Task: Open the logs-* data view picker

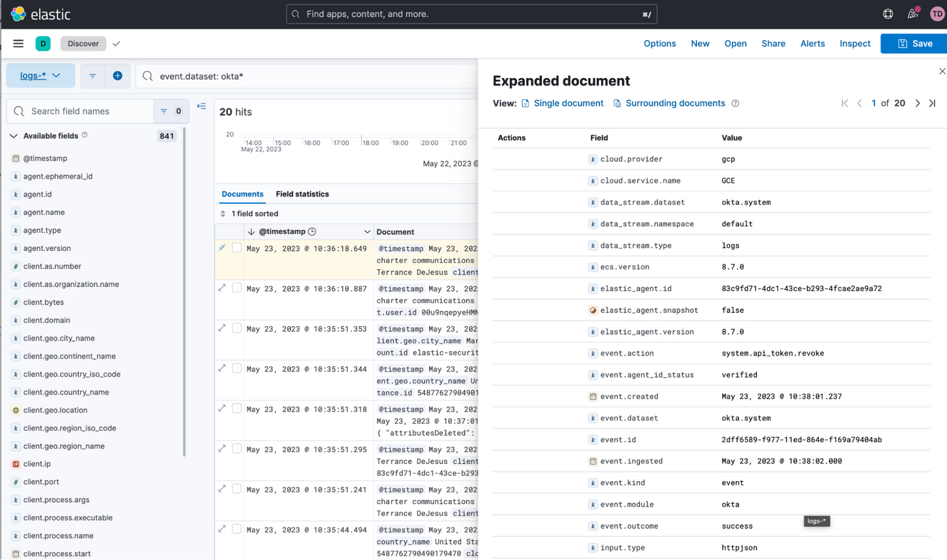Action: (x=40, y=76)
